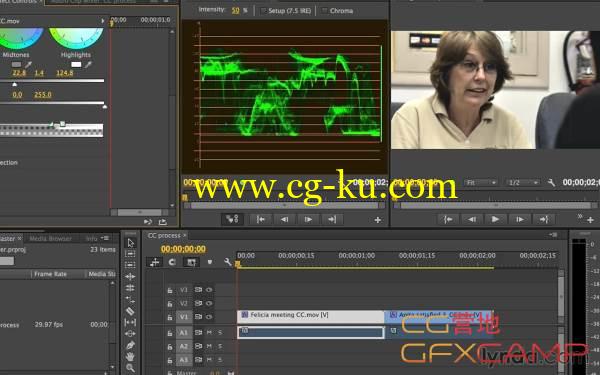Step forward in the waveform monitor

308,219
